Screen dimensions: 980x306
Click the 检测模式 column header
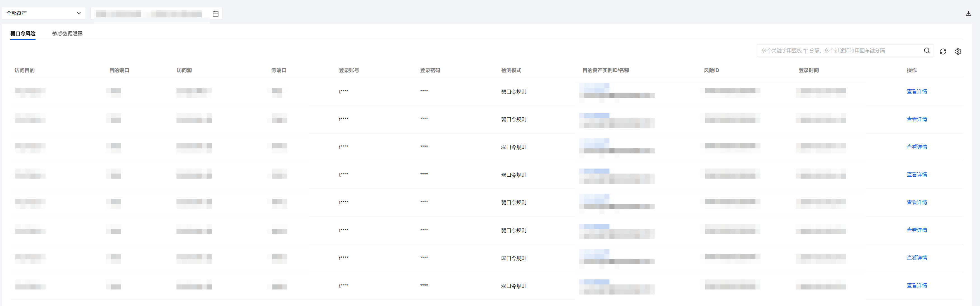tap(511, 70)
